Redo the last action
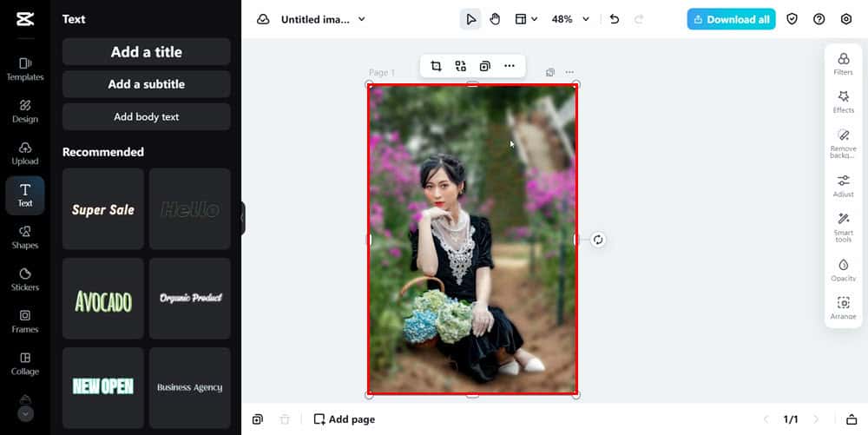 pos(639,19)
